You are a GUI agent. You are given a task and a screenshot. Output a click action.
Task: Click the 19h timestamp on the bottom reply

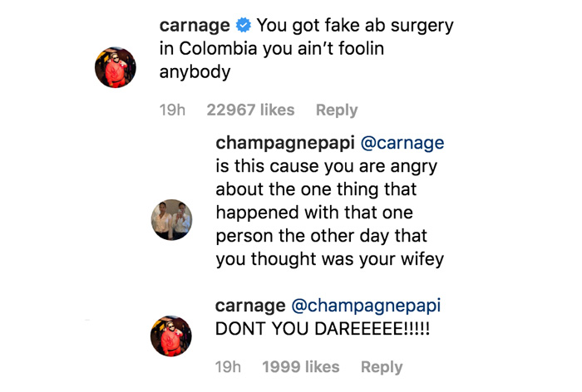(x=228, y=366)
